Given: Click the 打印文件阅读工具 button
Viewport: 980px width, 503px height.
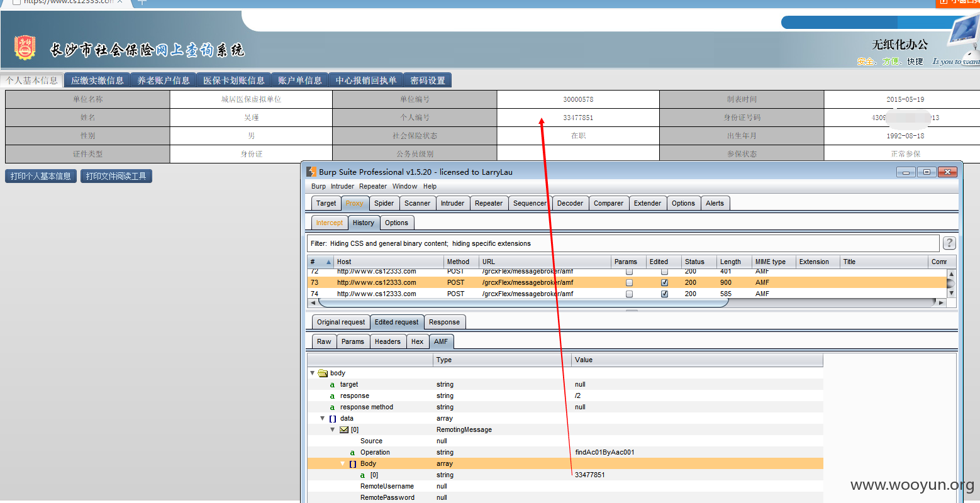Looking at the screenshot, I should 116,176.
